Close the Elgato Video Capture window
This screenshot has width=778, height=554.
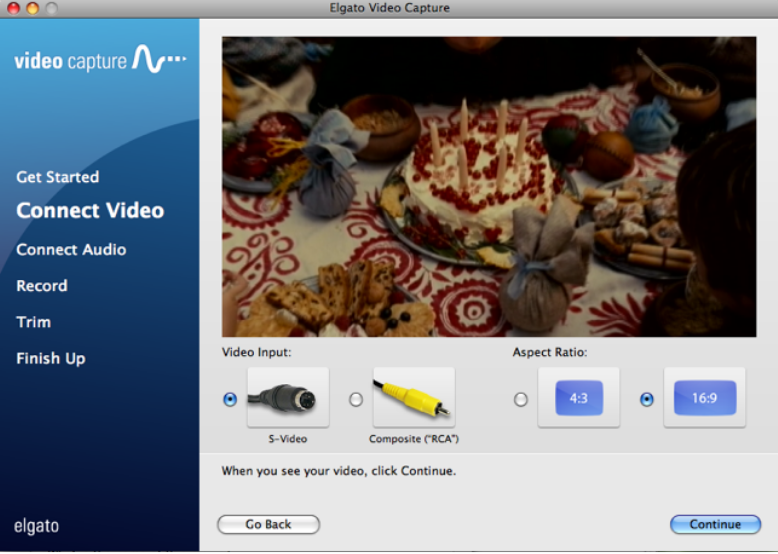pos(13,8)
